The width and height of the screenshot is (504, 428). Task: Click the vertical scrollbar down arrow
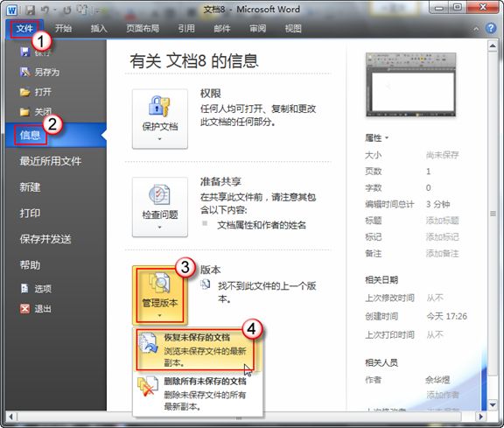point(493,405)
